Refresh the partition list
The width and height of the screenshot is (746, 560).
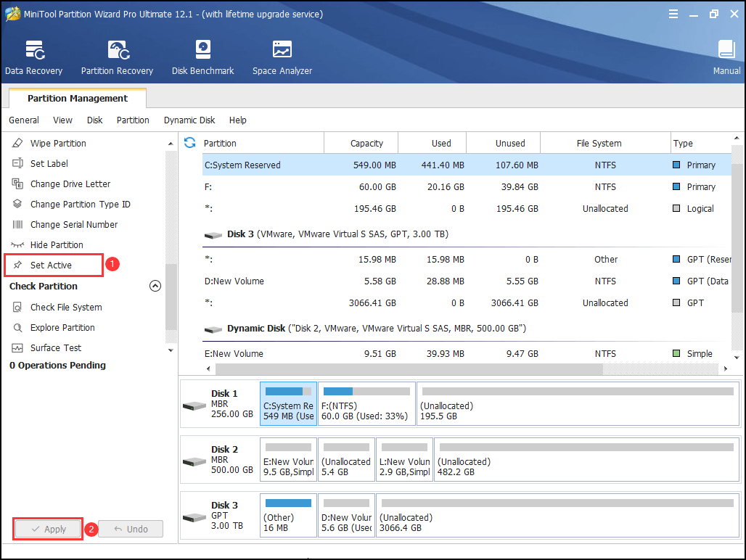tap(190, 143)
